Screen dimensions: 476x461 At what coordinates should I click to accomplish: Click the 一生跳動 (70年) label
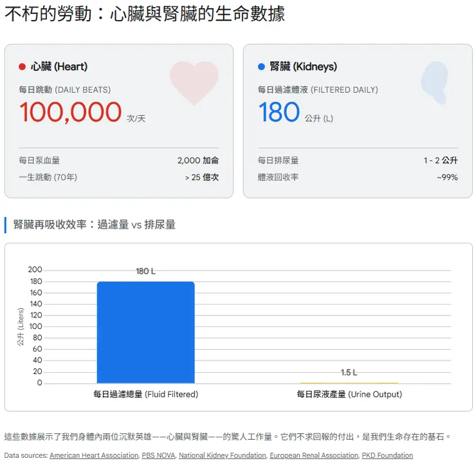pyautogui.click(x=48, y=177)
